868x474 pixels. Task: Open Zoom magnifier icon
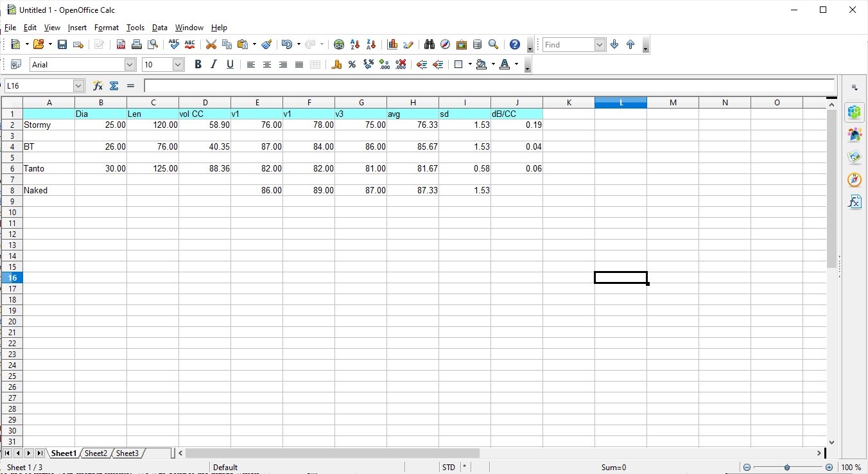point(494,44)
